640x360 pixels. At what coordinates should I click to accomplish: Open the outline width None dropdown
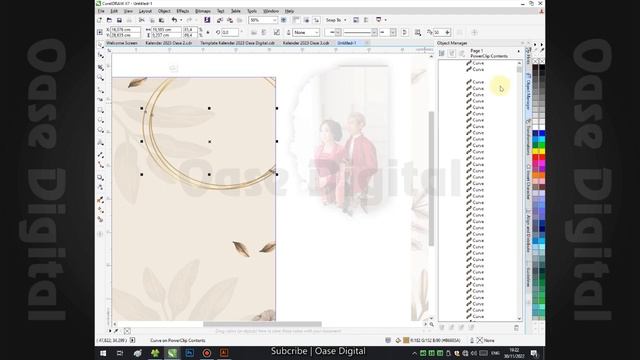[317, 32]
